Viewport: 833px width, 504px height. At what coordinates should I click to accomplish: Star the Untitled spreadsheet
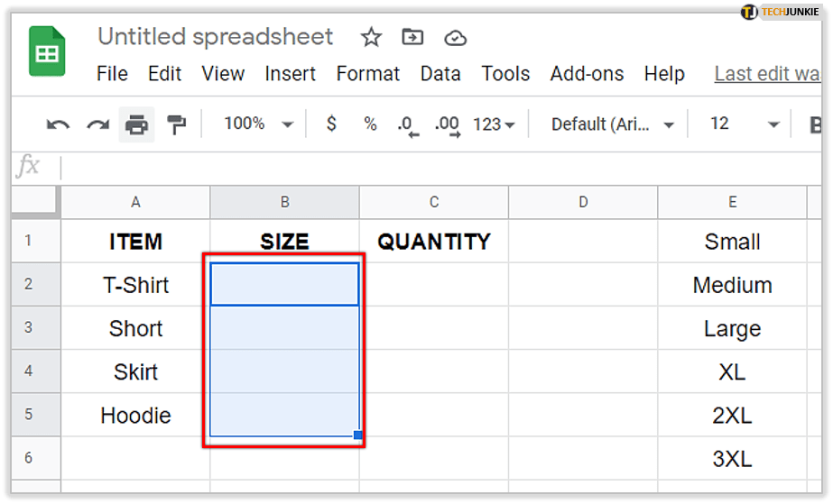[x=370, y=37]
